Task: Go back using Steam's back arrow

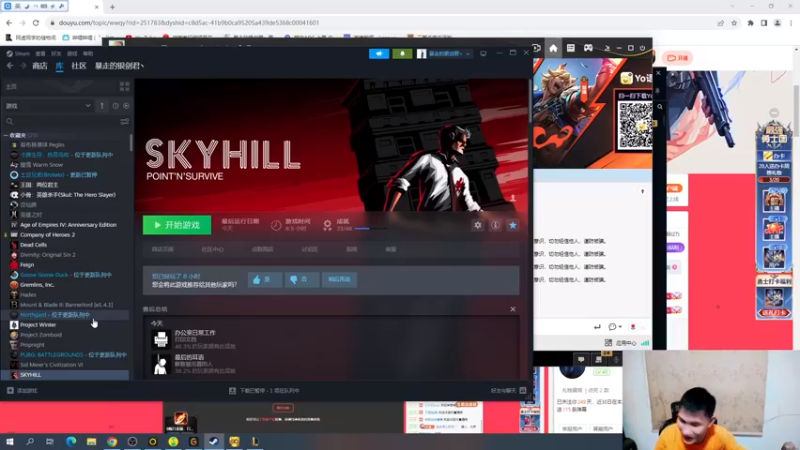Action: click(x=10, y=66)
